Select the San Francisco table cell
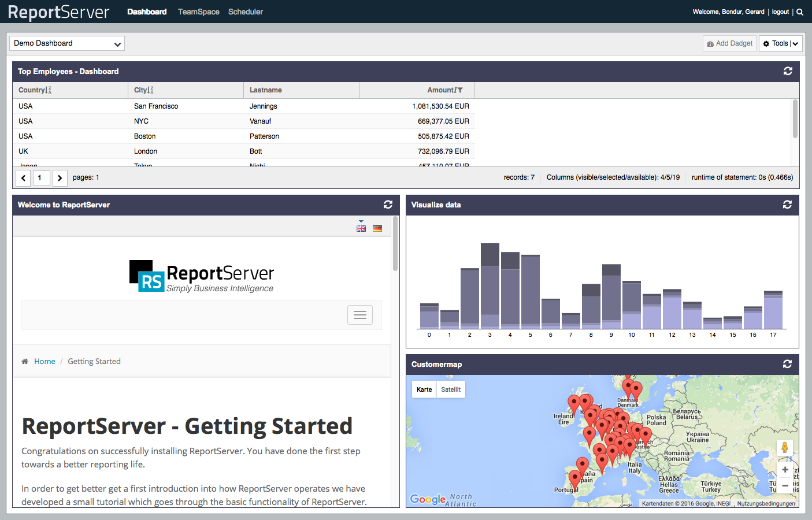 (x=186, y=106)
